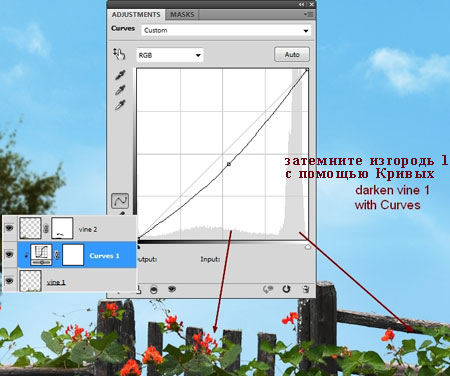Click the Curves 1 layer name

click(104, 256)
